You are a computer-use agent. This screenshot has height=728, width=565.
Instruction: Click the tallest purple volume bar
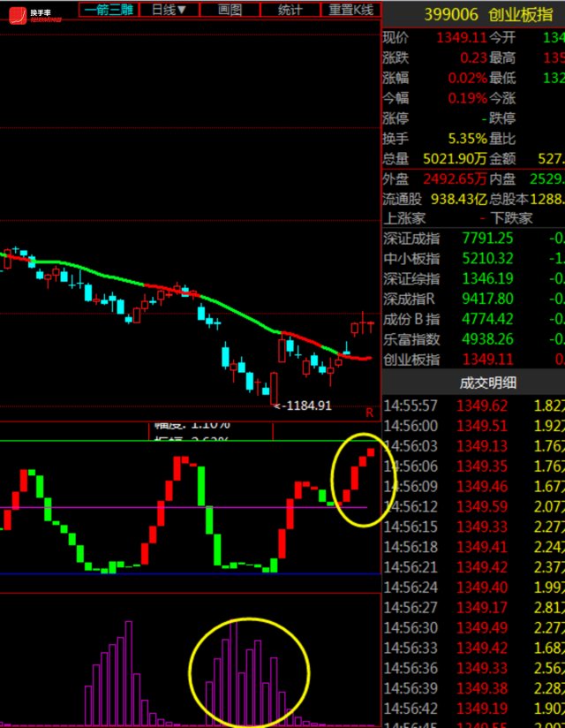[234, 672]
